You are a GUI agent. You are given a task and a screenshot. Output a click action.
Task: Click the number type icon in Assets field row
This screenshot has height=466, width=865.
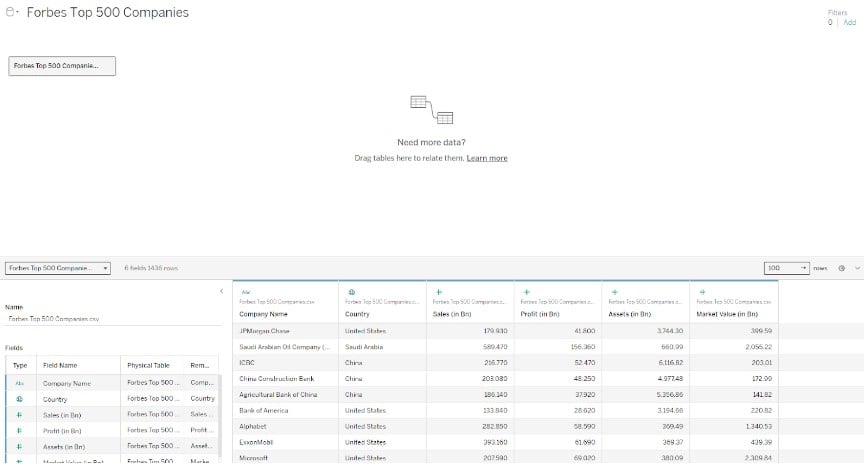(19, 447)
